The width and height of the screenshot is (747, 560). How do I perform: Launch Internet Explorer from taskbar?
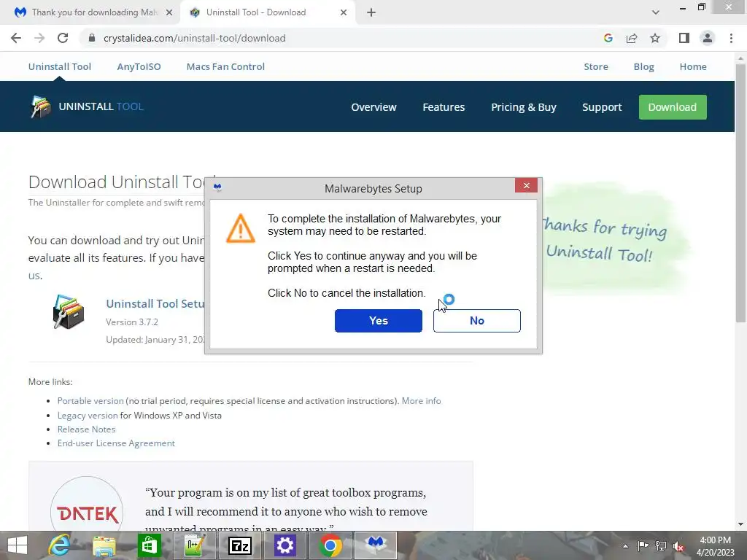click(60, 545)
